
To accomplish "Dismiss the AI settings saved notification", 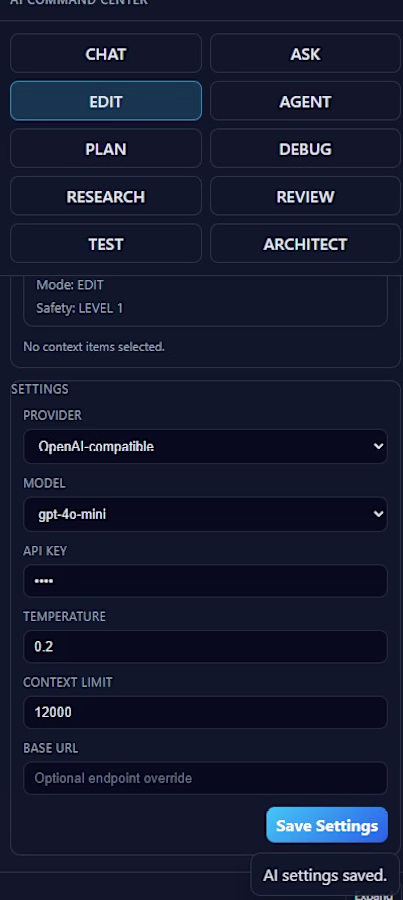I will (x=325, y=875).
